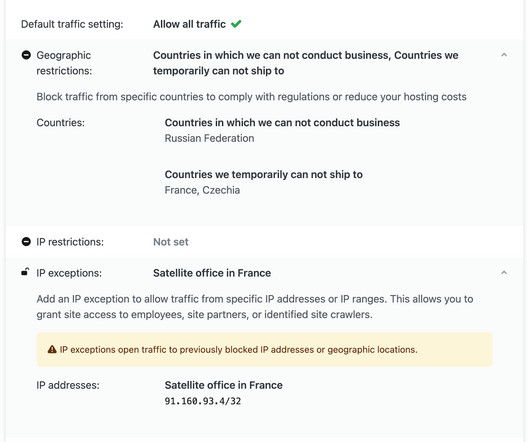Click the Geographic restrictions label
The height and width of the screenshot is (442, 530).
(64, 63)
